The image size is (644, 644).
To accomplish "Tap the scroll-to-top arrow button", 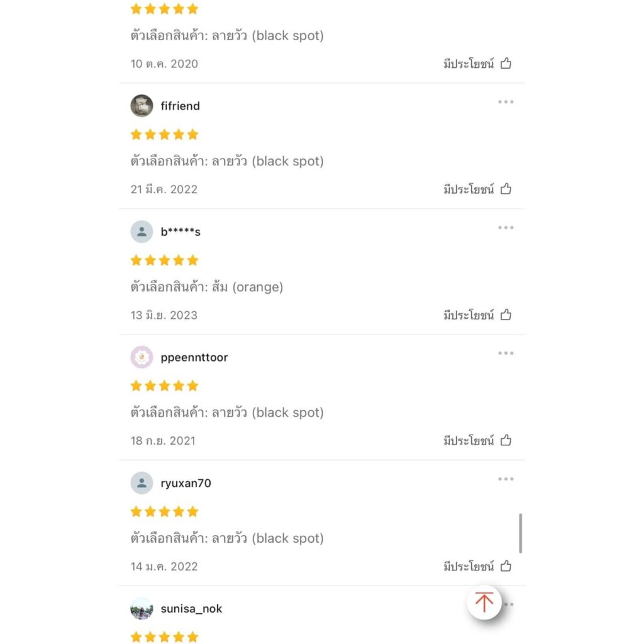I will [484, 602].
